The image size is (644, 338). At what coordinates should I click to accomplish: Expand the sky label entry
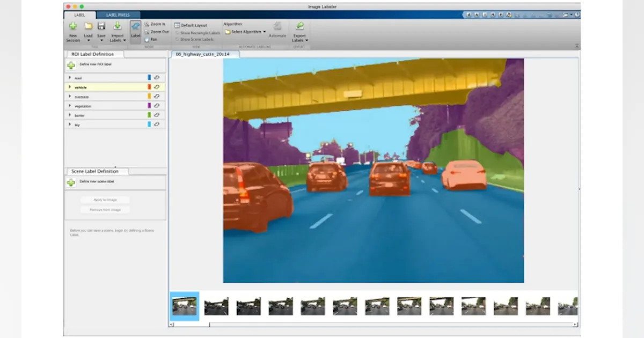(x=69, y=124)
